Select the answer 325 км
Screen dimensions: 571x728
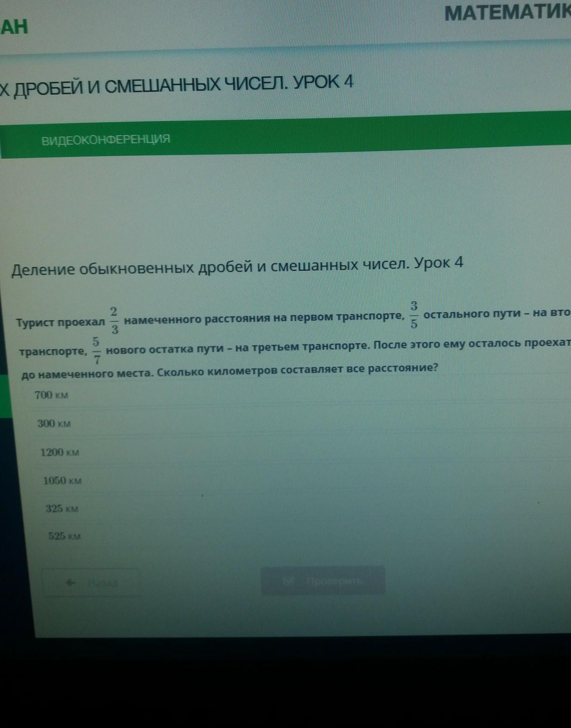pyautogui.click(x=62, y=508)
